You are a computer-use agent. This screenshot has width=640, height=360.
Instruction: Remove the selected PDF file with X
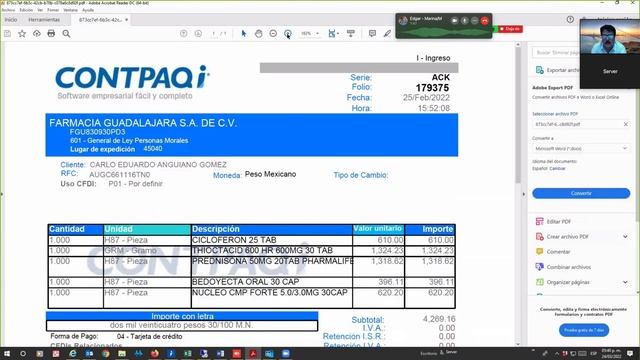click(x=626, y=124)
